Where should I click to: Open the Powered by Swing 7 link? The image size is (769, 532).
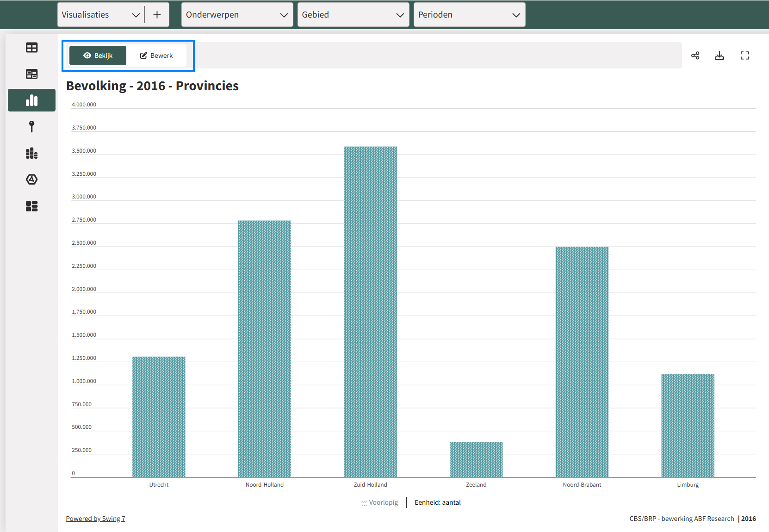(x=95, y=519)
